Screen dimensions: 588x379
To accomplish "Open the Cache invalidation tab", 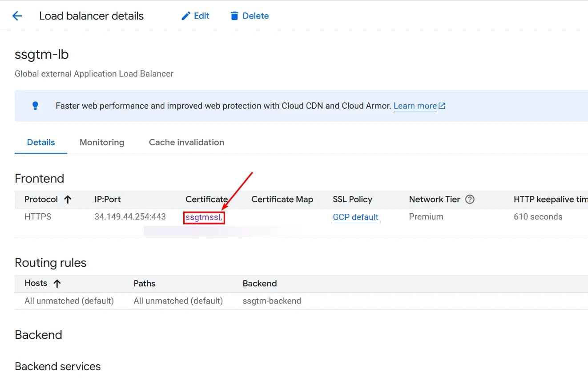I will tap(186, 142).
